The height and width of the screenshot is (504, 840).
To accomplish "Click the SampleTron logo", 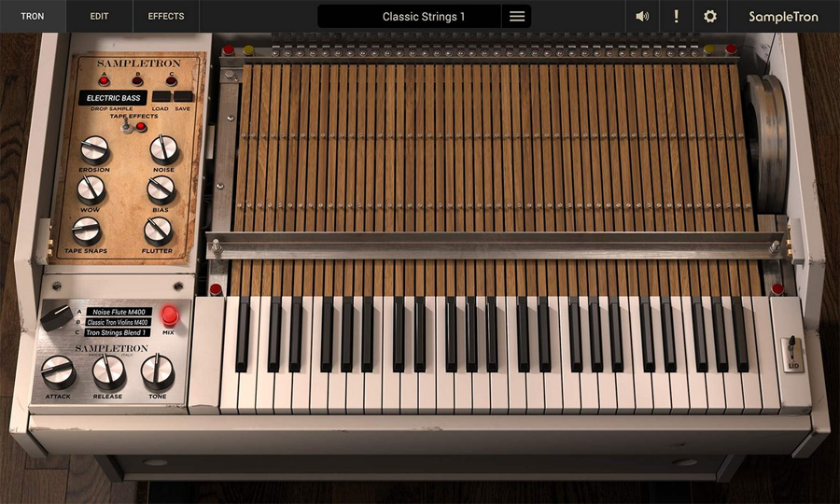I will pos(783,17).
